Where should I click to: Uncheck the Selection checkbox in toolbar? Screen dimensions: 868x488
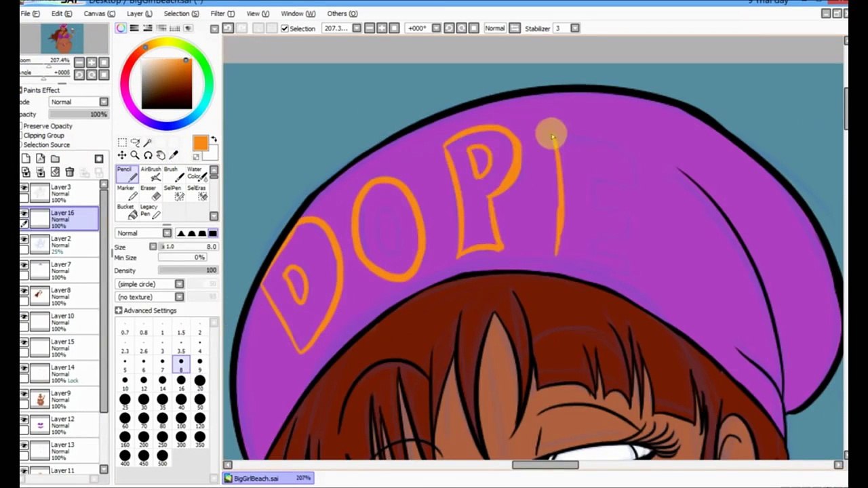(285, 28)
